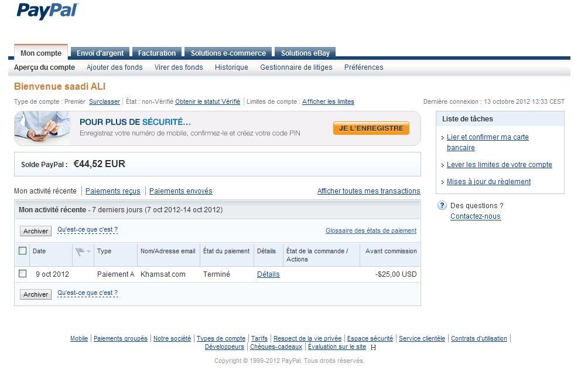Tick the select-all checkbox in table header
Screen dimensions: 588x377
(22, 251)
